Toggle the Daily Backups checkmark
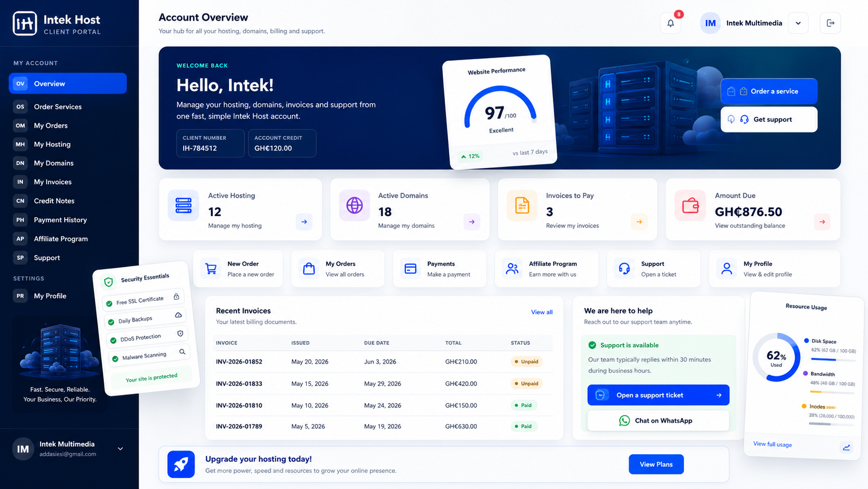Image resolution: width=868 pixels, height=489 pixels. [111, 322]
